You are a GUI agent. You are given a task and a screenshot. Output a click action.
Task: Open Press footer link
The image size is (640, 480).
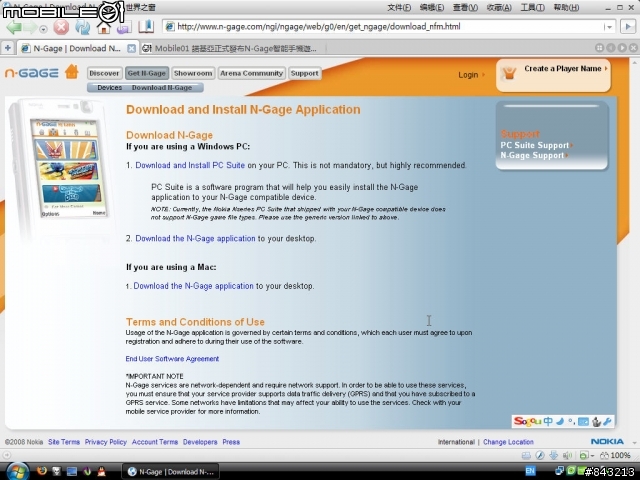(x=231, y=442)
